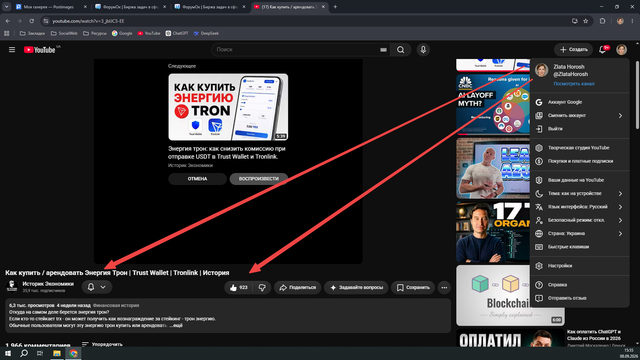Open File Explorer from taskbar

57,353
